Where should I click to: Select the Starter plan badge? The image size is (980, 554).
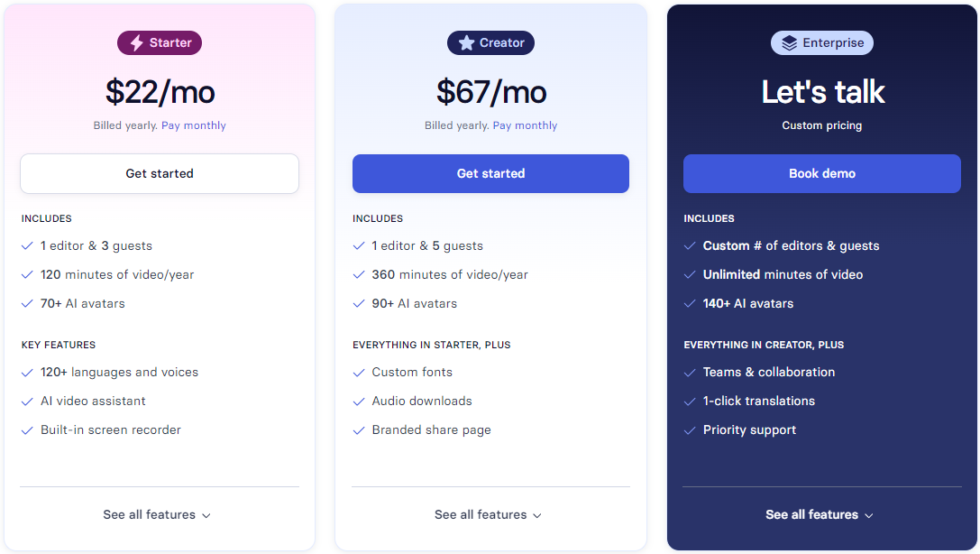click(x=159, y=42)
